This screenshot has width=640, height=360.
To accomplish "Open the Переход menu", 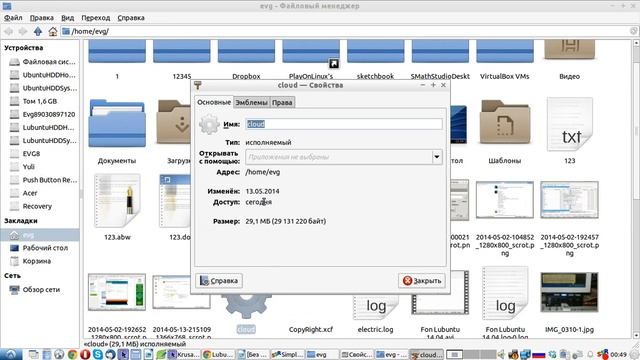I will [96, 18].
